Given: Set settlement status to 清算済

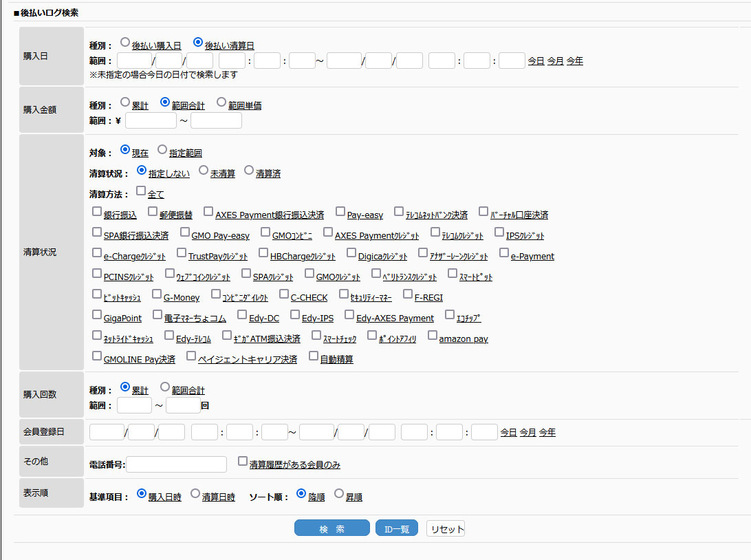Looking at the screenshot, I should pos(249,170).
